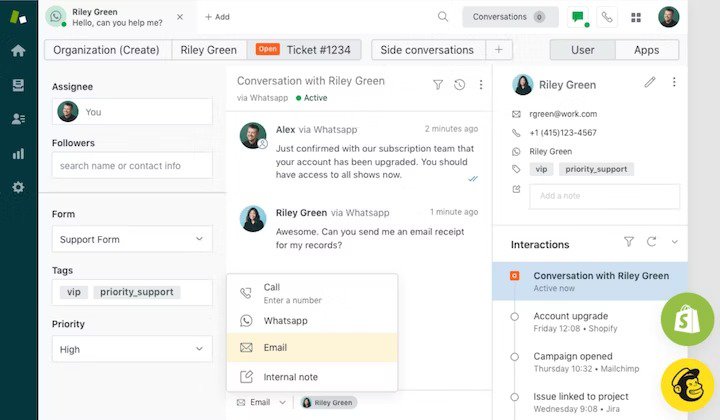720x420 pixels.
Task: Click the search magnifier icon
Action: tap(443, 17)
